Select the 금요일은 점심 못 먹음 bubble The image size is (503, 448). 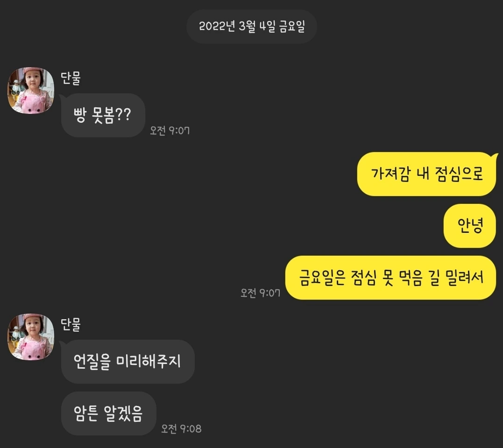pos(391,278)
